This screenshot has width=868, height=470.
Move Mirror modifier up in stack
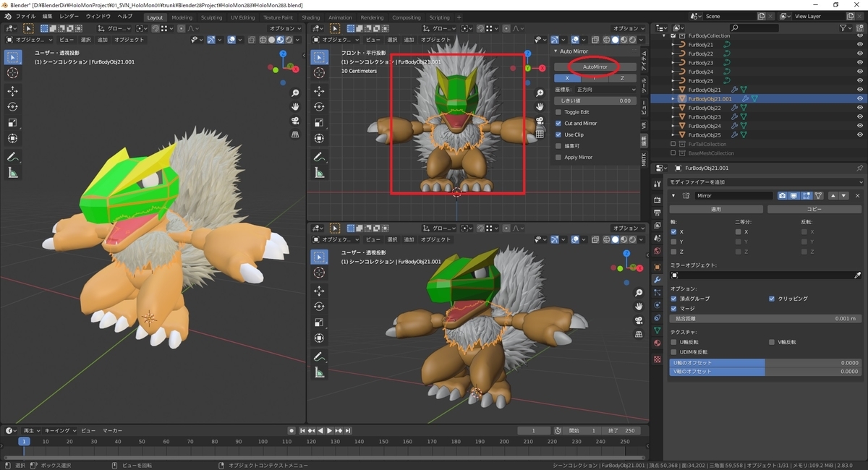point(833,195)
